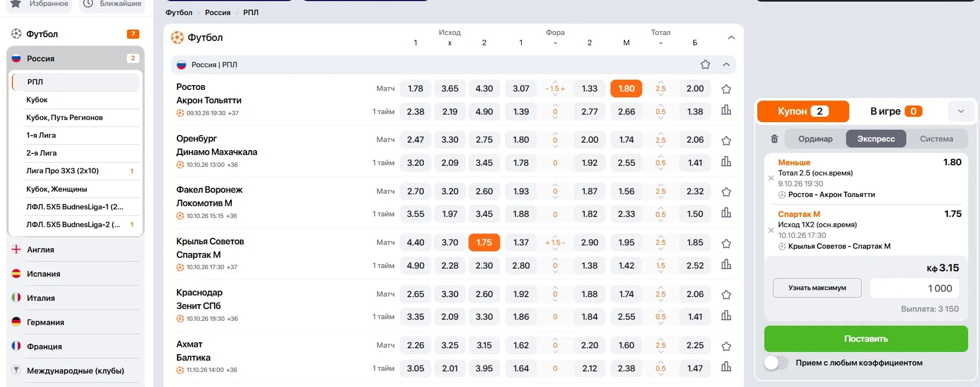
Task: Select the Экспресс bet type tab
Action: pos(876,139)
